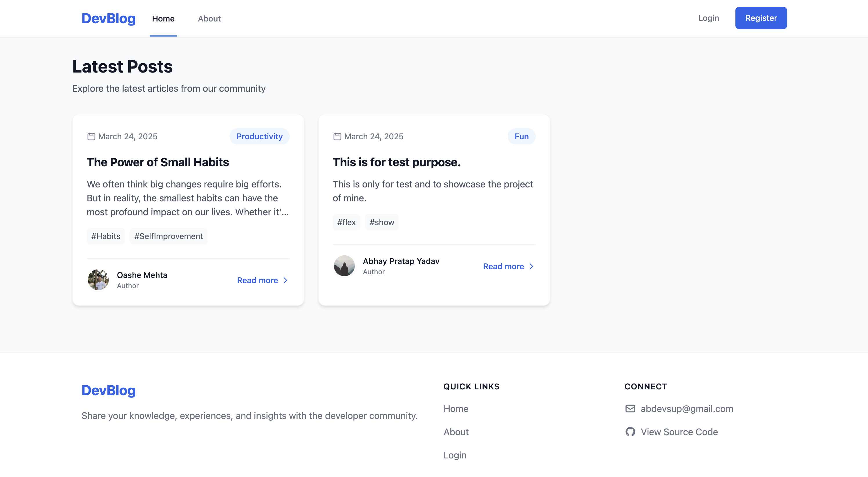Click the #Habits tag
This screenshot has width=868, height=477.
coord(106,236)
